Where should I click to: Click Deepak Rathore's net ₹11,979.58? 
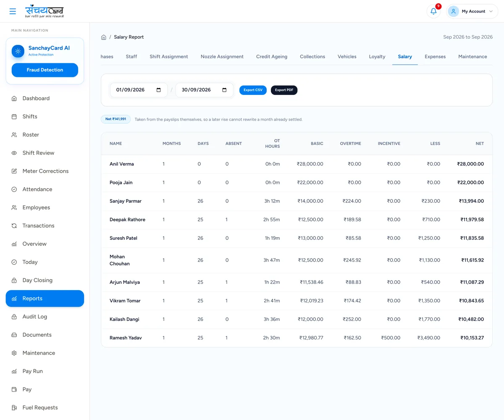point(472,220)
